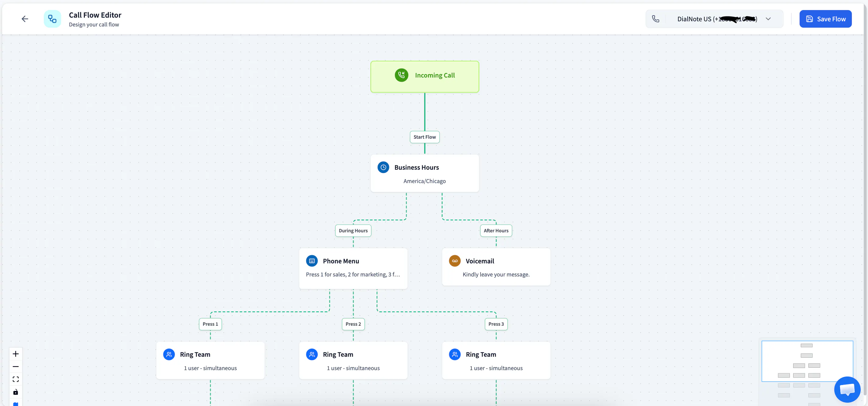
Task: Click Ring Team users icon under Press 1
Action: 169,354
